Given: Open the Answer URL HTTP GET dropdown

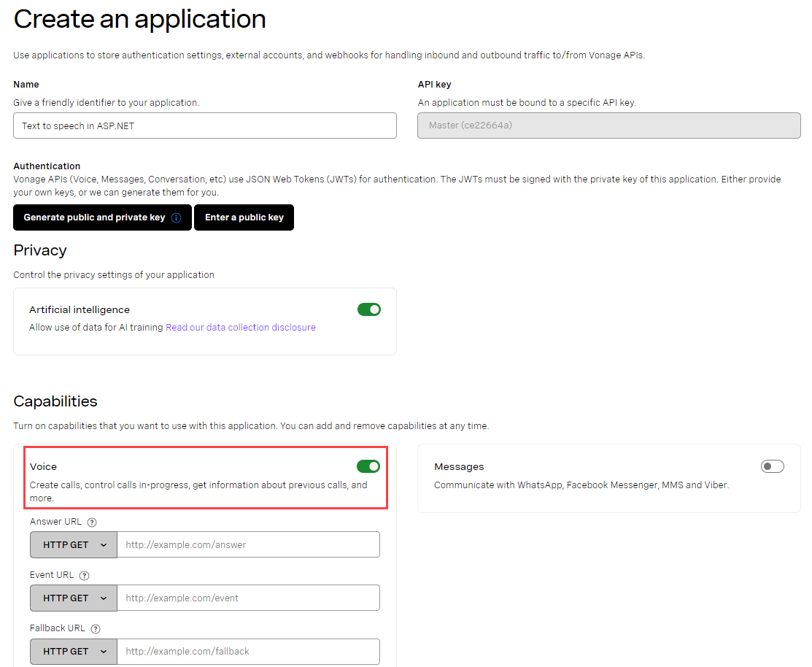Looking at the screenshot, I should [74, 545].
